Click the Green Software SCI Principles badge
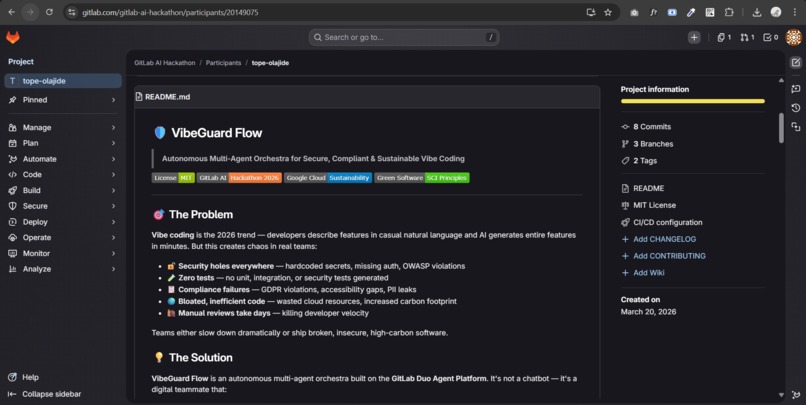806x405 pixels. point(422,178)
